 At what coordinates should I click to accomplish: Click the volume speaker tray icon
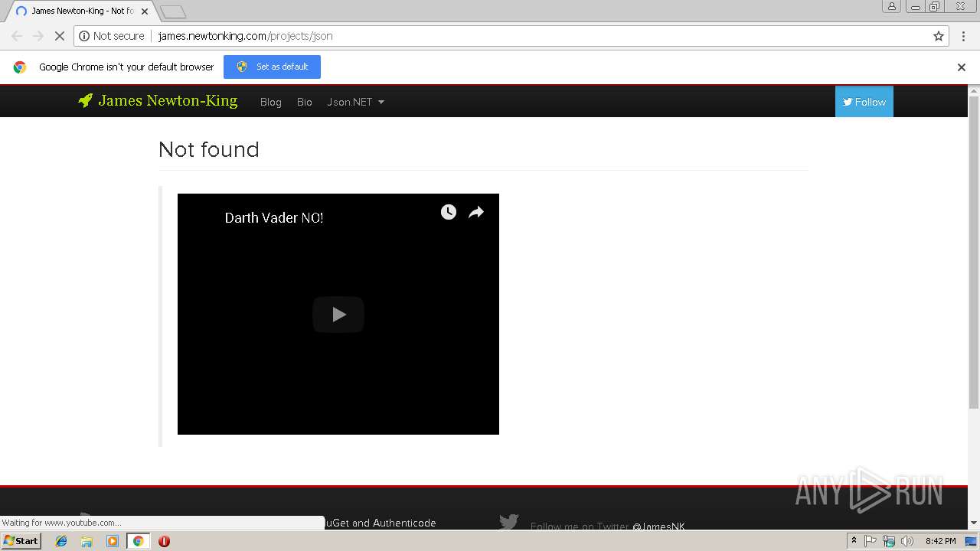tap(907, 541)
